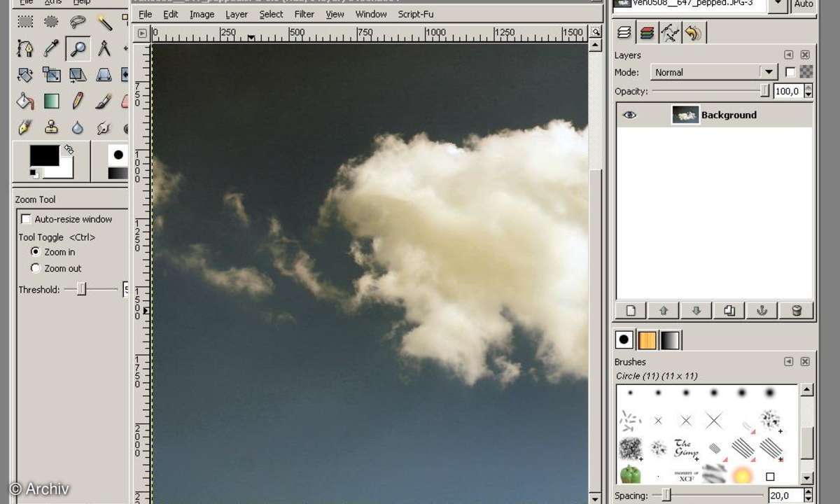Viewport: 840px width, 504px height.
Task: Select the Paintbrush tool
Action: tap(104, 101)
